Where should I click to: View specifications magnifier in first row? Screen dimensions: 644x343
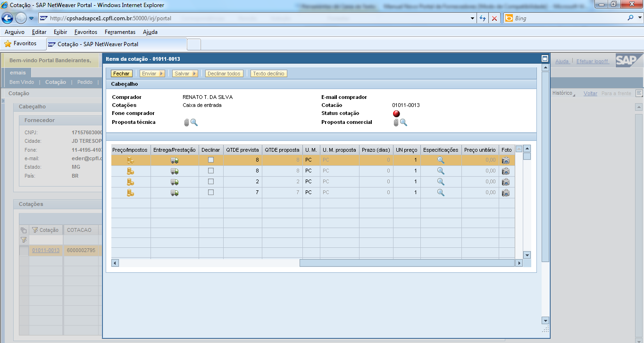[x=441, y=160]
